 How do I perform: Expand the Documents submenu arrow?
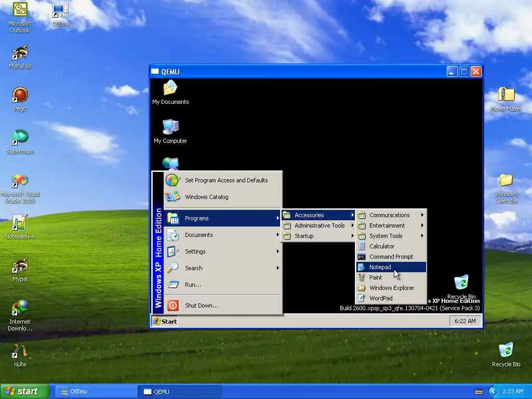point(277,235)
